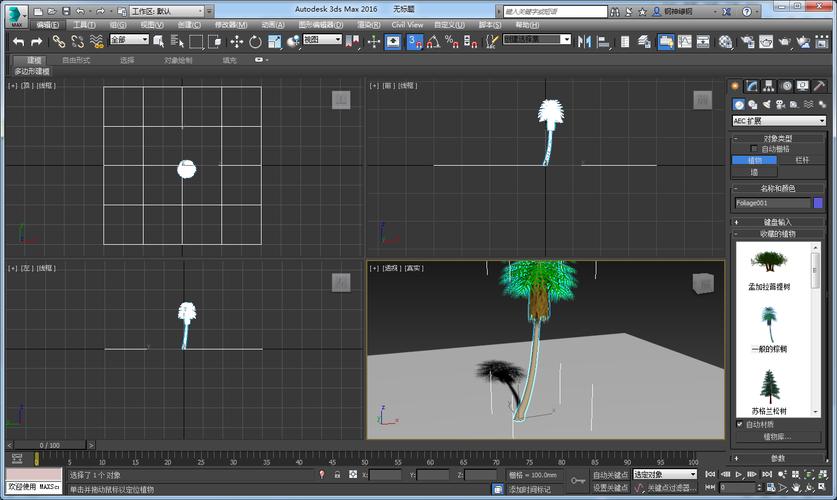Collapse the 收藏的植物 favorite plants rollout
This screenshot has width=837, height=500.
(x=778, y=234)
